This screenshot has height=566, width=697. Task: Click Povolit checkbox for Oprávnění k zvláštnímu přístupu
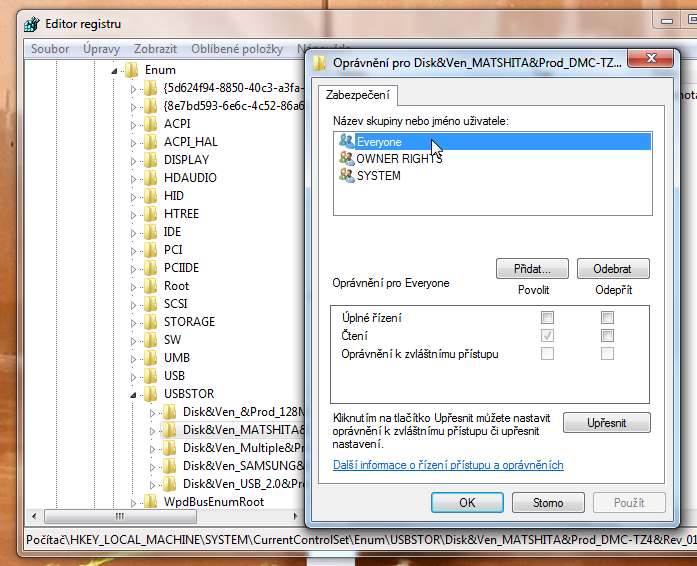coord(547,354)
